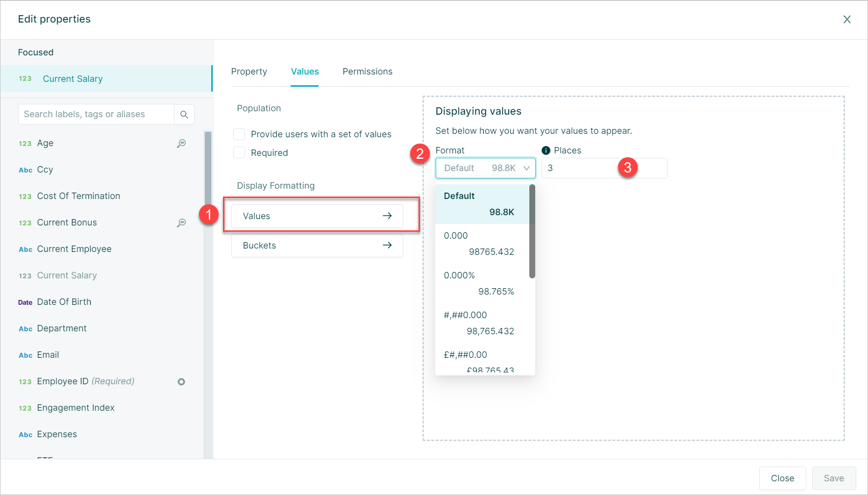Click the arrow on the Values row
The height and width of the screenshot is (495, 868).
pyautogui.click(x=387, y=216)
